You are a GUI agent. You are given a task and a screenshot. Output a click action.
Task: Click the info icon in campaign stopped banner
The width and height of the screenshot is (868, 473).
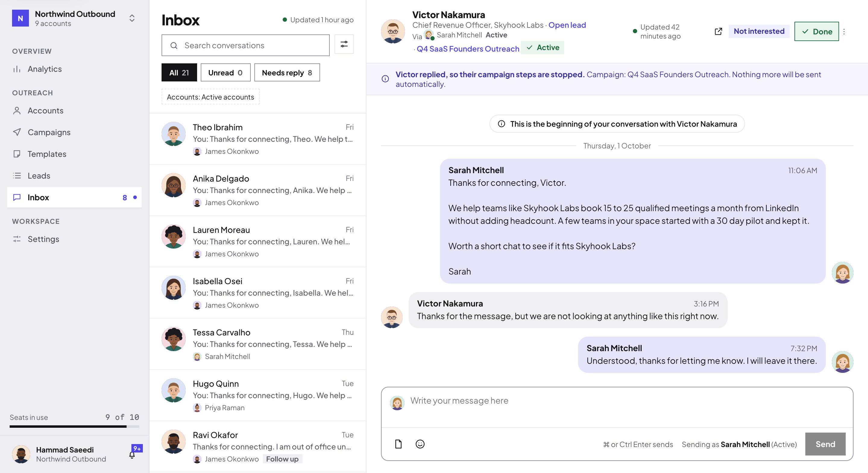(385, 79)
